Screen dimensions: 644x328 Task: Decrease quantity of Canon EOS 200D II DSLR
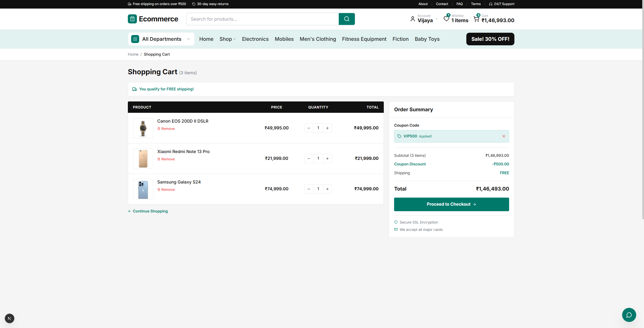pos(309,128)
